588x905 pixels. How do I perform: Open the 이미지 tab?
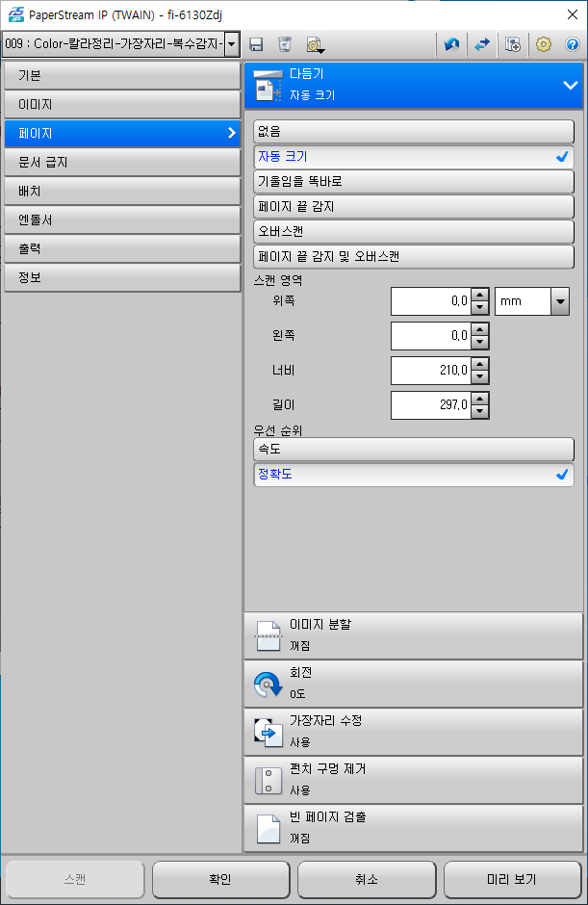click(122, 105)
